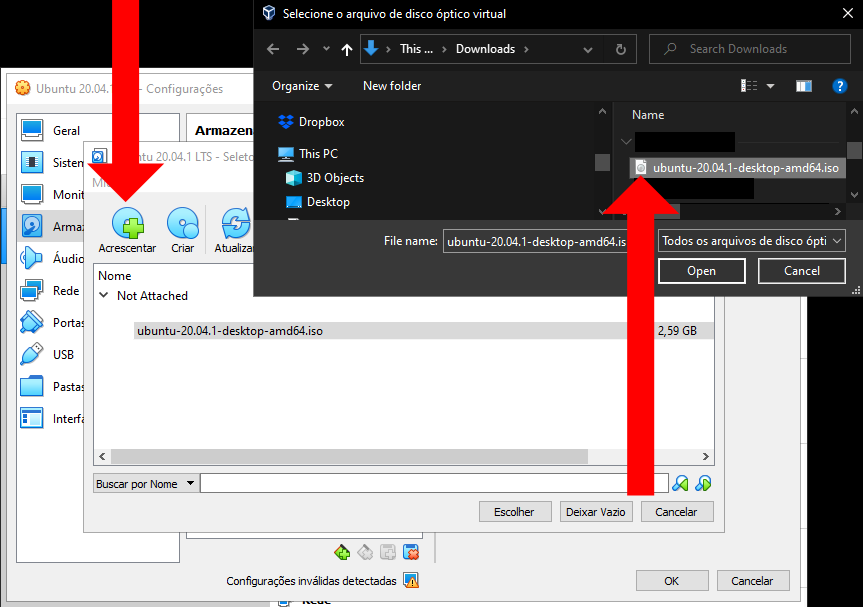Close the file selection dialog
This screenshot has width=863, height=607.
point(848,13)
